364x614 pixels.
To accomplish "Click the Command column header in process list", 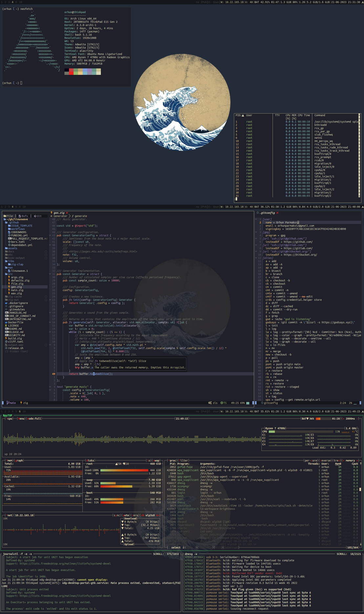I will [x=320, y=116].
